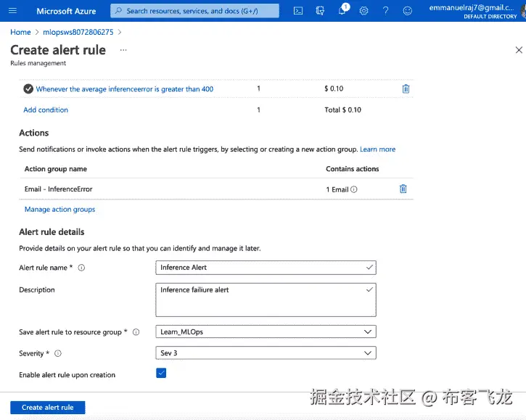Screen dimensions: 526x420
Task: Show info for 1 Email action
Action: pyautogui.click(x=354, y=189)
